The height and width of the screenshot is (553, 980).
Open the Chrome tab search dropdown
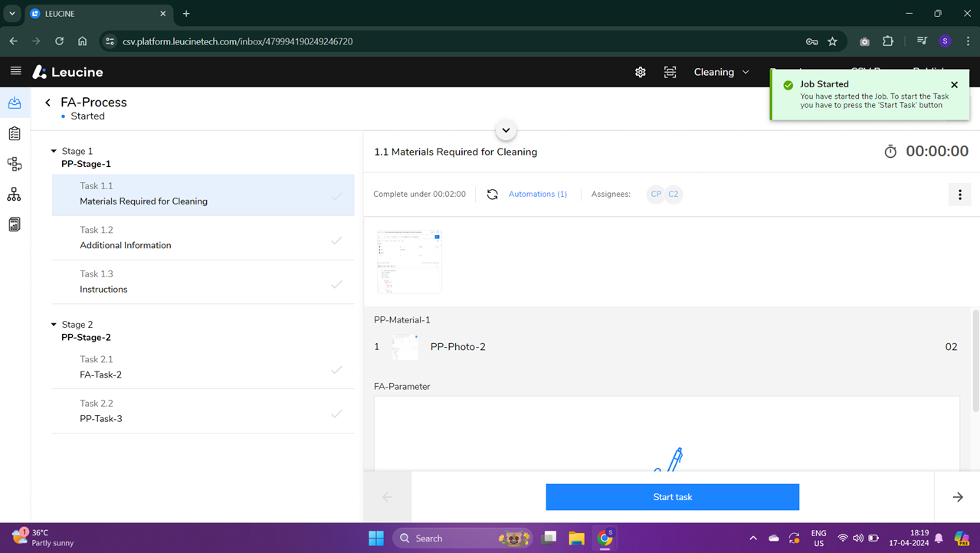click(x=12, y=14)
